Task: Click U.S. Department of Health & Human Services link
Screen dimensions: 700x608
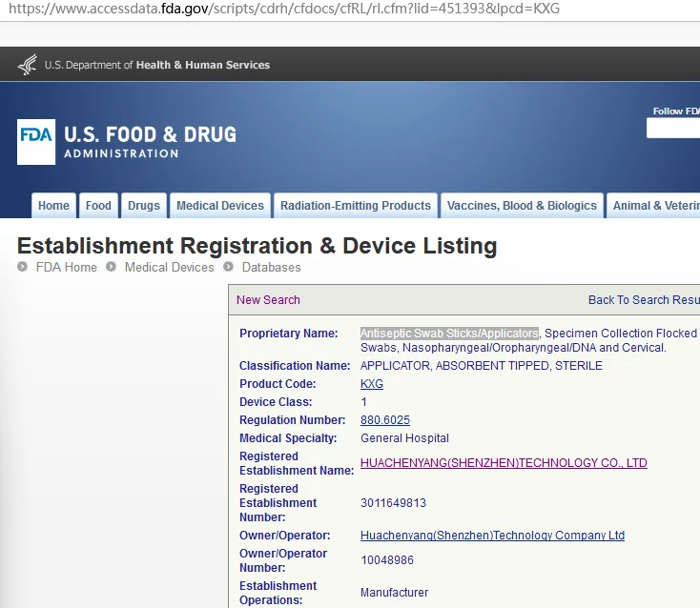Action: (157, 65)
